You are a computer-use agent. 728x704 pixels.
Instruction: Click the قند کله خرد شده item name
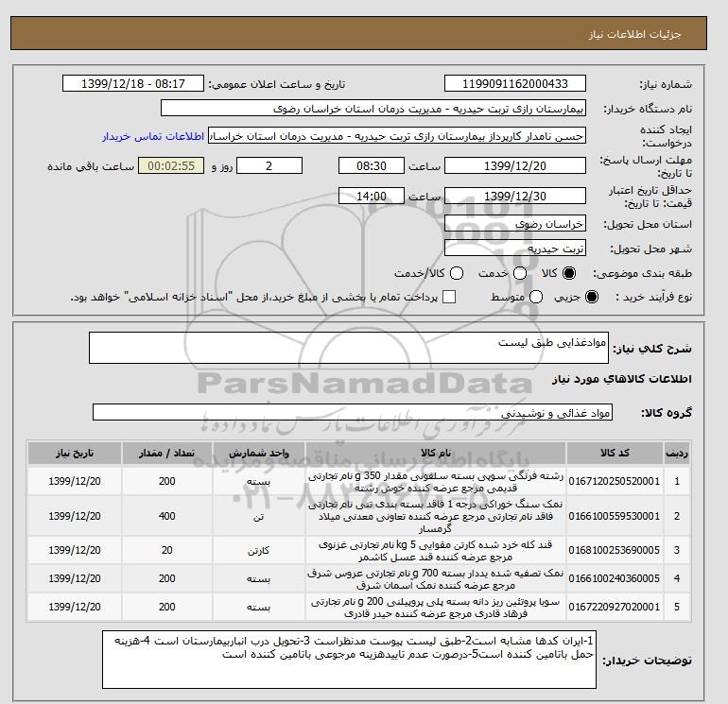pyautogui.click(x=436, y=550)
